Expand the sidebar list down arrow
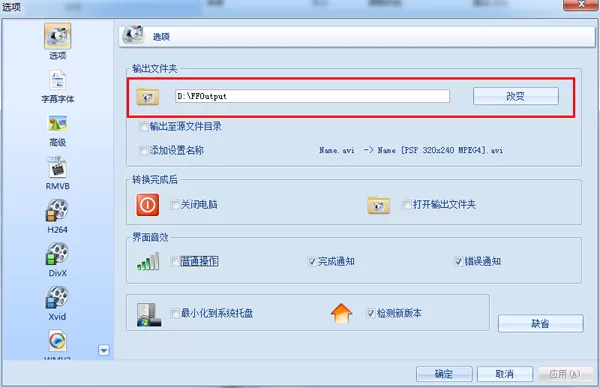The width and height of the screenshot is (600, 388). coord(104,350)
